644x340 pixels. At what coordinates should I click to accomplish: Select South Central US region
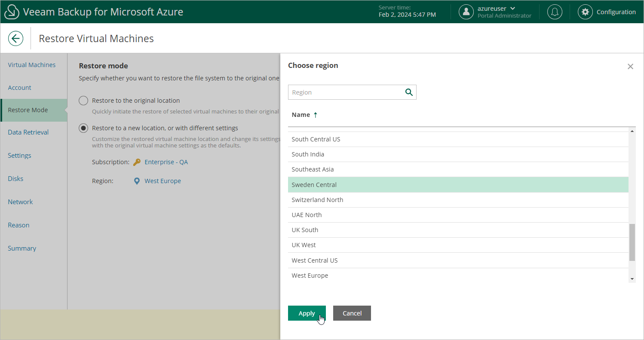458,139
